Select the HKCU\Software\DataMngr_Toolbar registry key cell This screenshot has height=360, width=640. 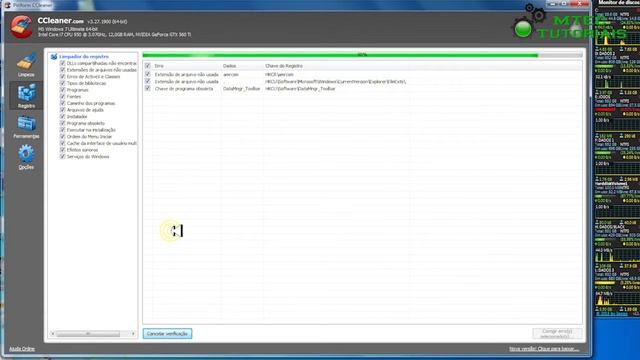coord(300,89)
